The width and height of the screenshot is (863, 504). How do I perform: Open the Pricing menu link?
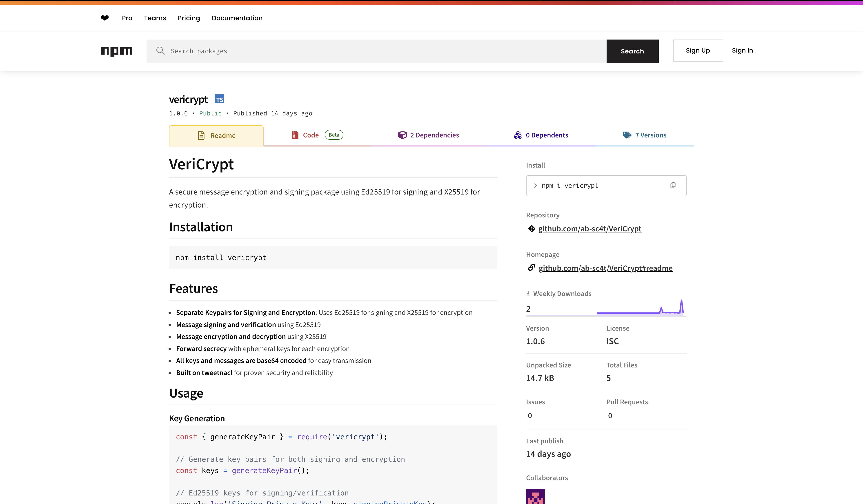[x=189, y=18]
